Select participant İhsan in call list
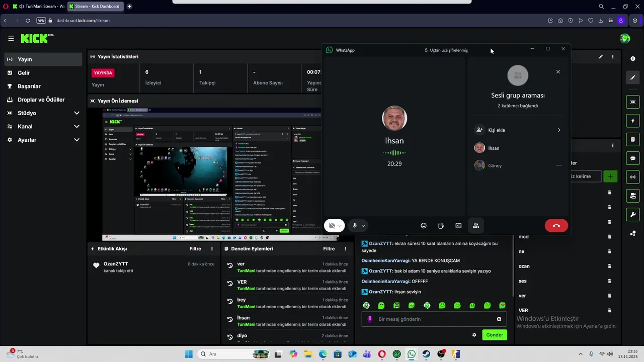This screenshot has height=362, width=644. point(518,148)
